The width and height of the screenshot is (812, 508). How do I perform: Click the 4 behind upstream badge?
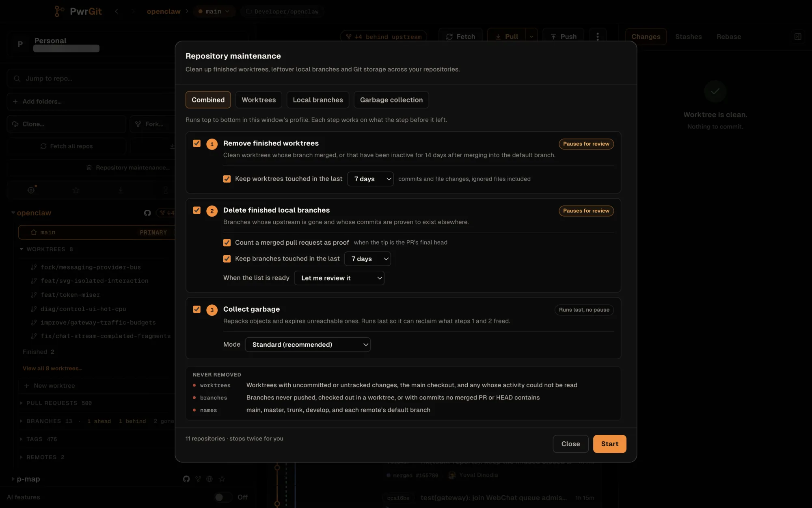(x=383, y=37)
